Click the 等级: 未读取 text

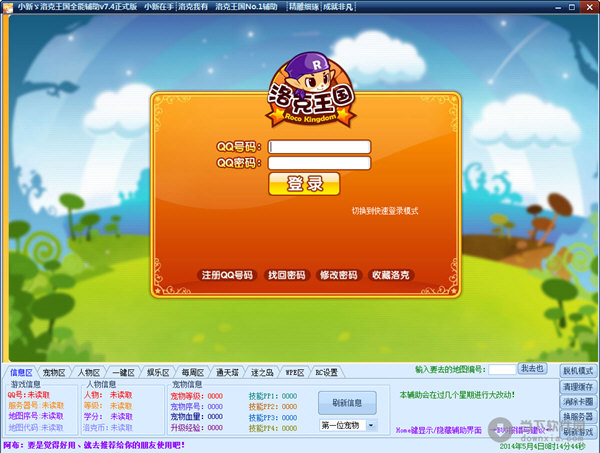[108, 406]
